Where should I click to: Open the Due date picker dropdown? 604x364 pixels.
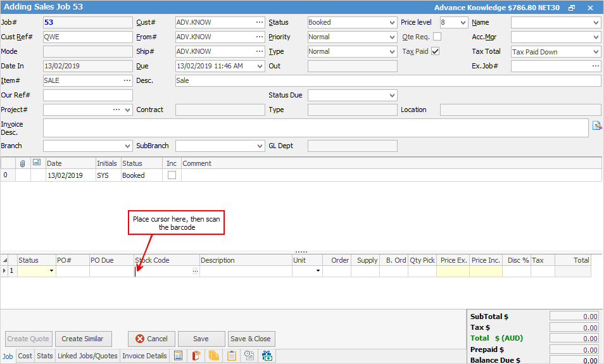[x=260, y=66]
